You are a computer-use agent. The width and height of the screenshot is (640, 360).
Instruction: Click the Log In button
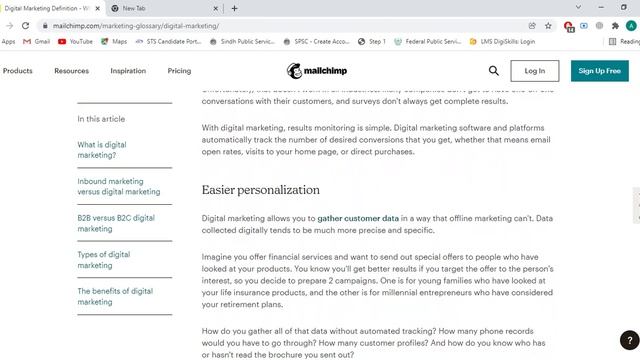[x=535, y=71]
